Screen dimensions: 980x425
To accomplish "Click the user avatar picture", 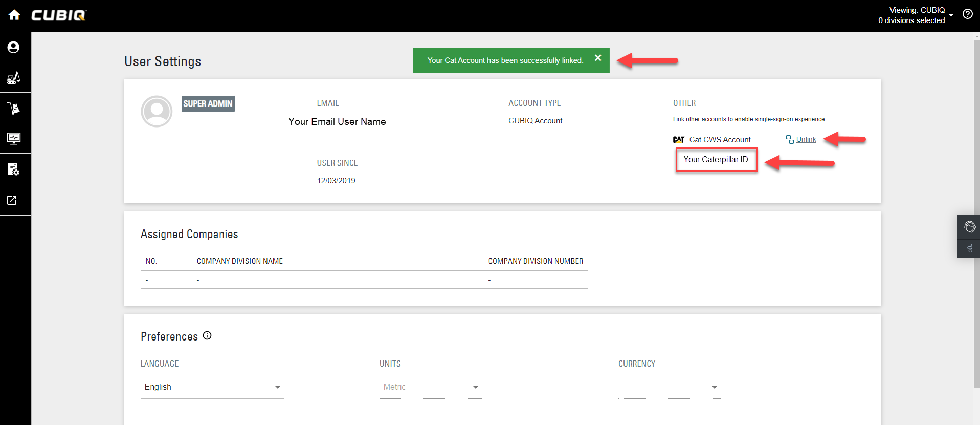I will tap(157, 111).
